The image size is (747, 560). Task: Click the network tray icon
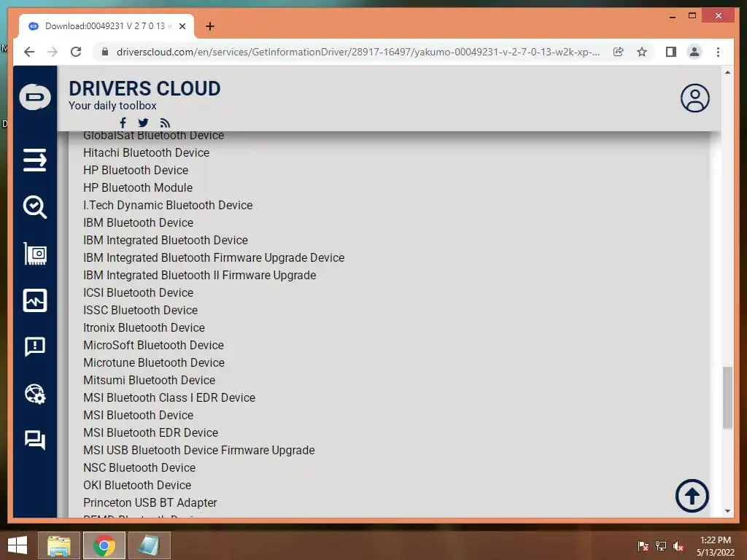coord(661,546)
